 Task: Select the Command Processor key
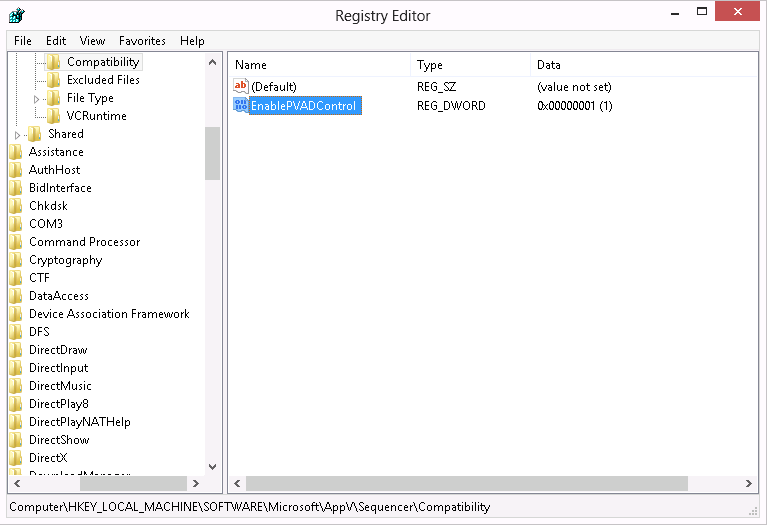click(x=84, y=242)
